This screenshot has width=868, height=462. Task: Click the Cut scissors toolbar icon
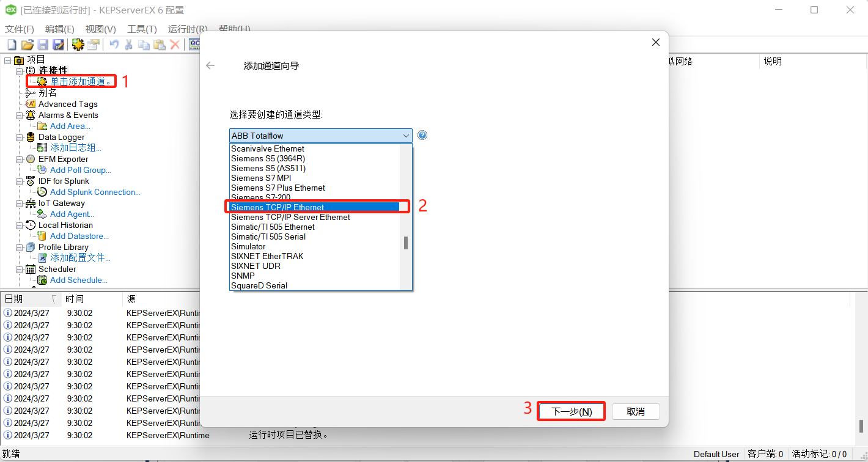[128, 45]
